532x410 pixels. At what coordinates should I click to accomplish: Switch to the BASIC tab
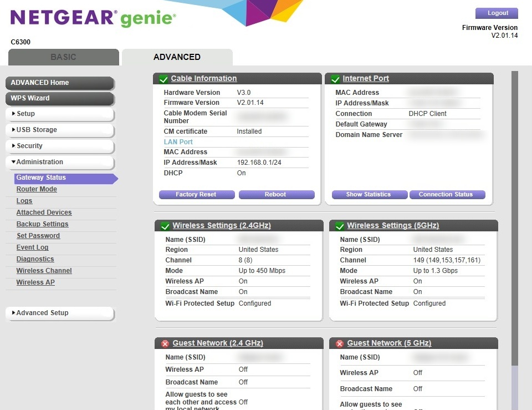(63, 57)
